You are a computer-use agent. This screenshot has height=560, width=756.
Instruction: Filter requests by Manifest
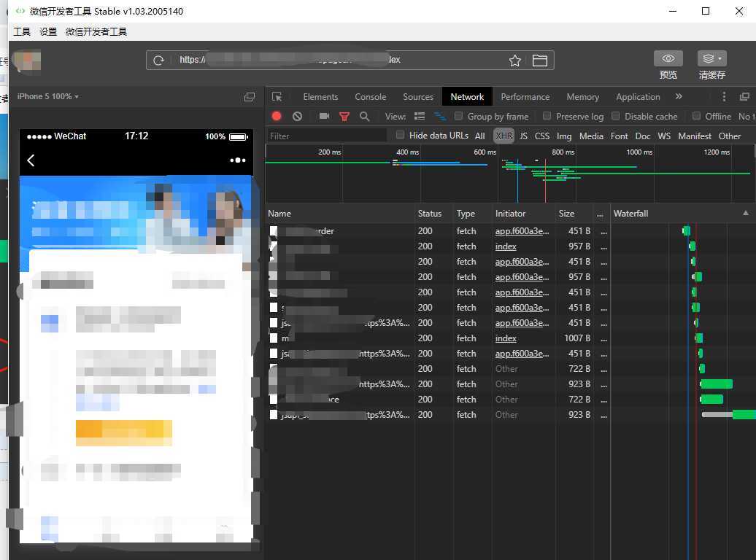point(694,136)
